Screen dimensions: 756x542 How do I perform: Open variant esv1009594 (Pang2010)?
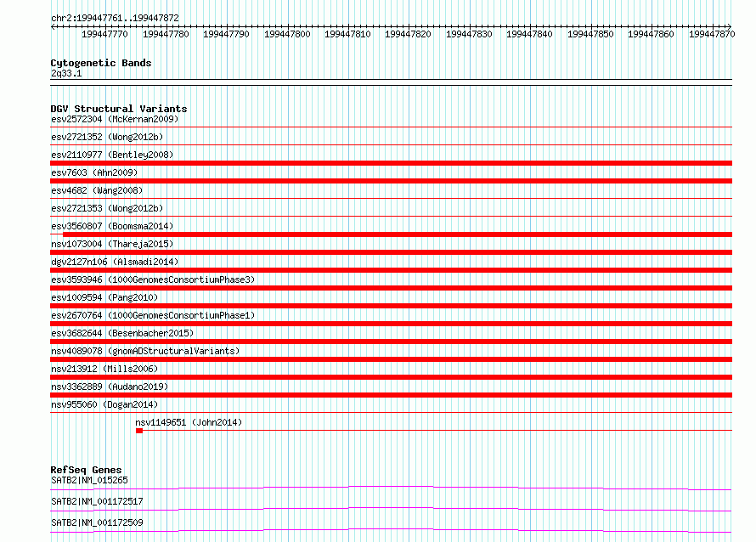pyautogui.click(x=104, y=297)
